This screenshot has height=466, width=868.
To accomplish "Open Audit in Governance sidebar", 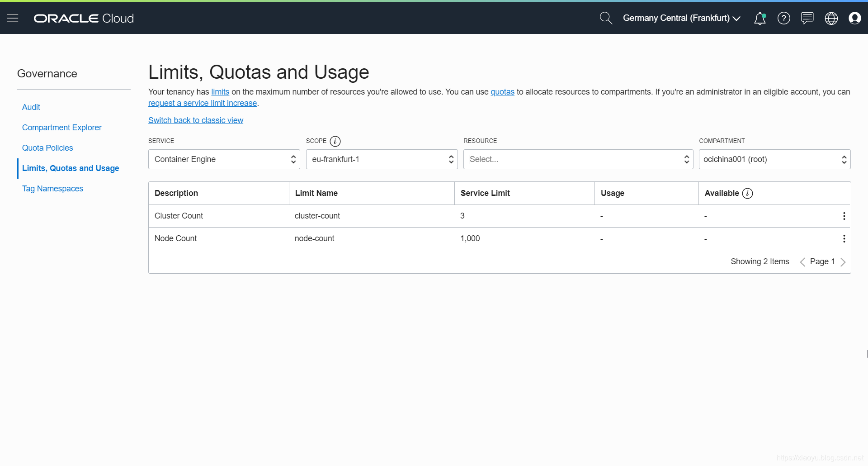I will pos(31,107).
